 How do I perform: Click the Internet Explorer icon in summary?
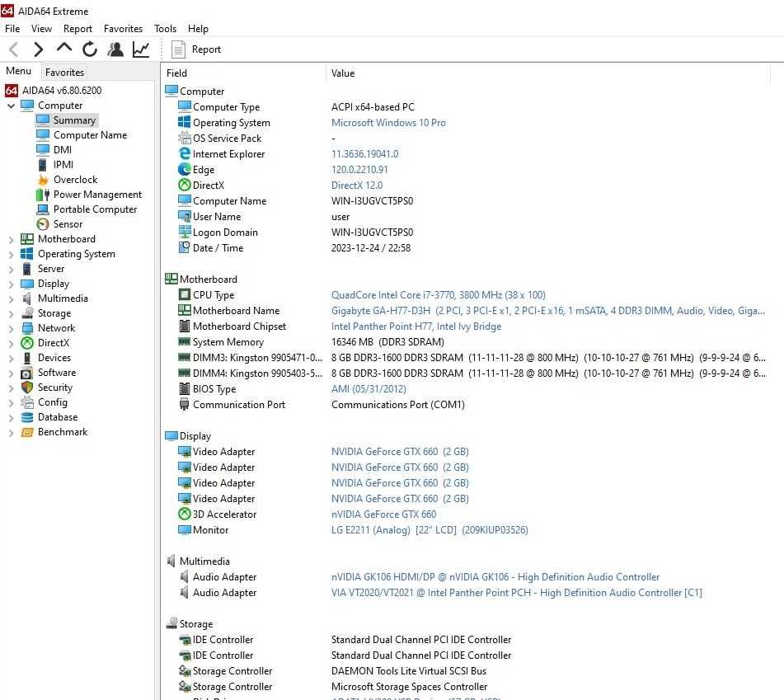tap(185, 153)
